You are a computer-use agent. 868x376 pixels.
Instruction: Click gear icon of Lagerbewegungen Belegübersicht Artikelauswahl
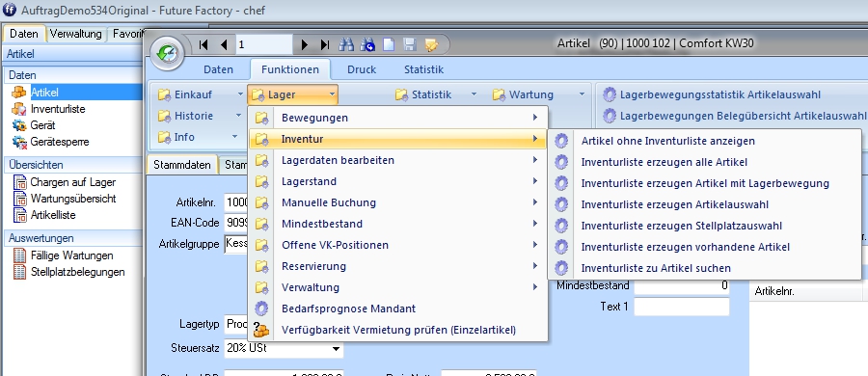coord(609,116)
